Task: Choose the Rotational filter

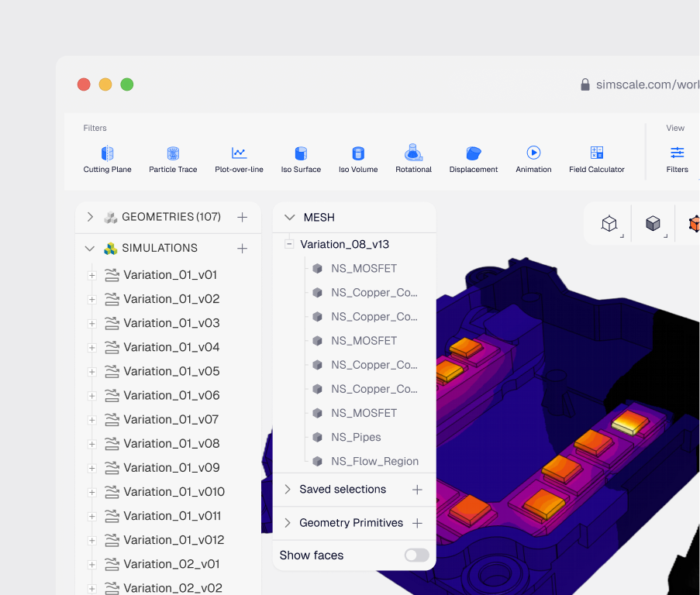Action: click(413, 160)
